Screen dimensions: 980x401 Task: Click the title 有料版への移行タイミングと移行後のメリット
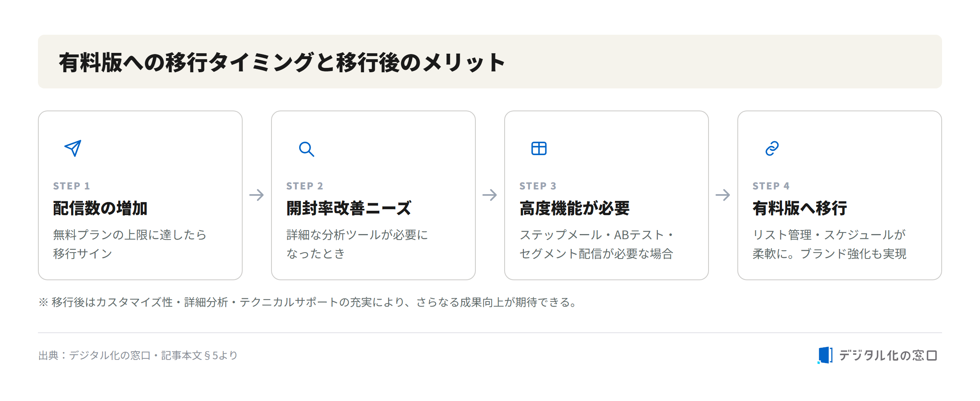pos(282,62)
